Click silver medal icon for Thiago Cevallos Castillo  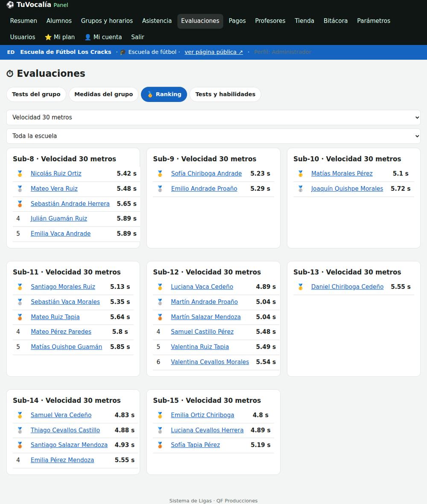tap(20, 430)
